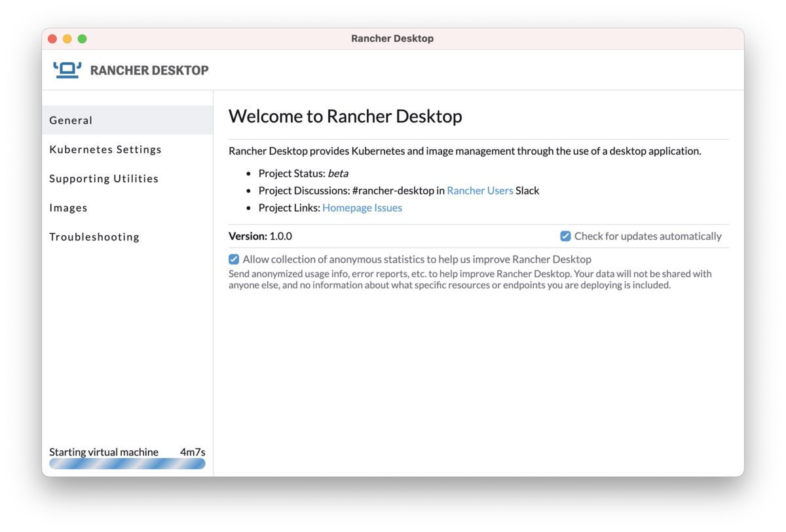Open the Issues project link
Viewport: 786px width, 532px height.
(x=388, y=208)
